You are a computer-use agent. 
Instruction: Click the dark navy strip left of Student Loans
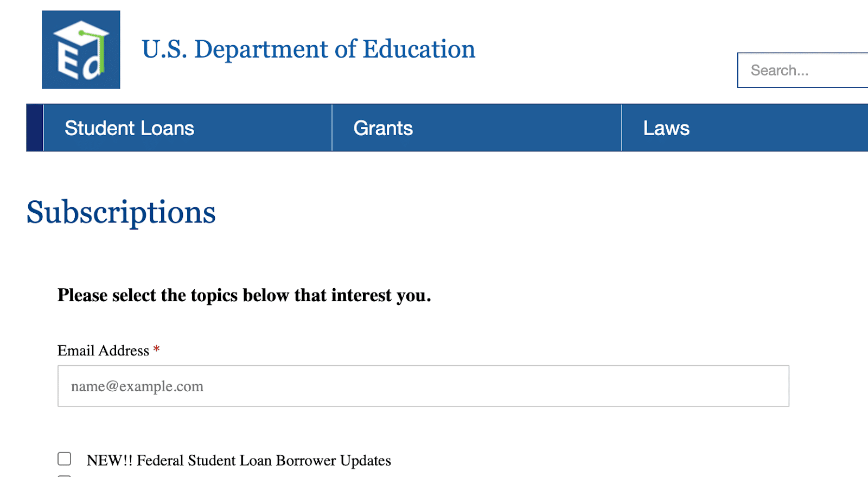pyautogui.click(x=35, y=128)
